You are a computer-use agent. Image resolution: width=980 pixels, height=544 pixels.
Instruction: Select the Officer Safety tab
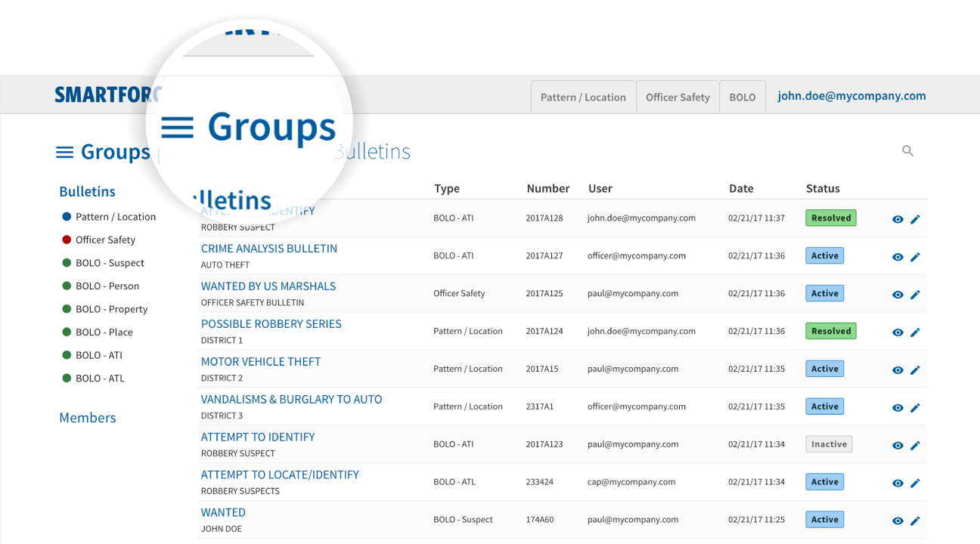tap(678, 97)
